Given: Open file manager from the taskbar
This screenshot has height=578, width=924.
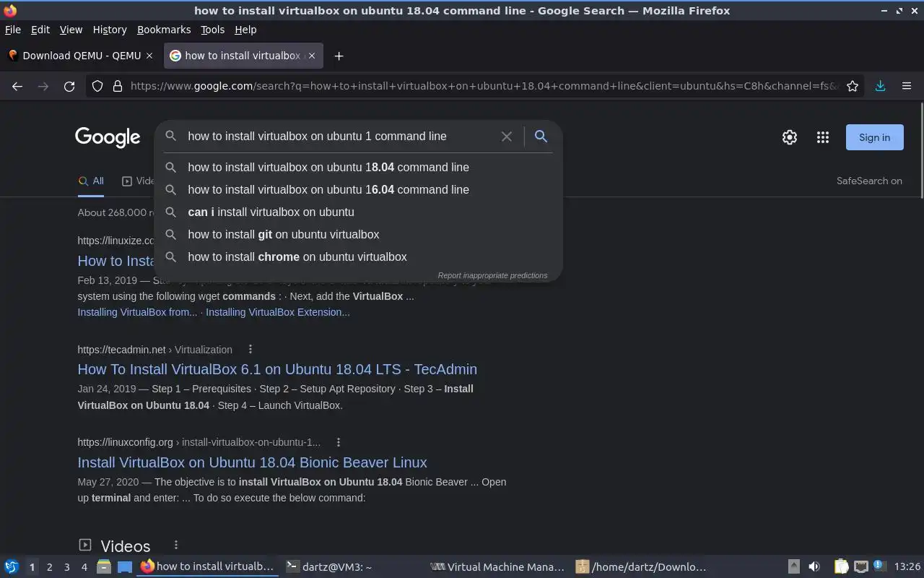Looking at the screenshot, I should click(103, 567).
